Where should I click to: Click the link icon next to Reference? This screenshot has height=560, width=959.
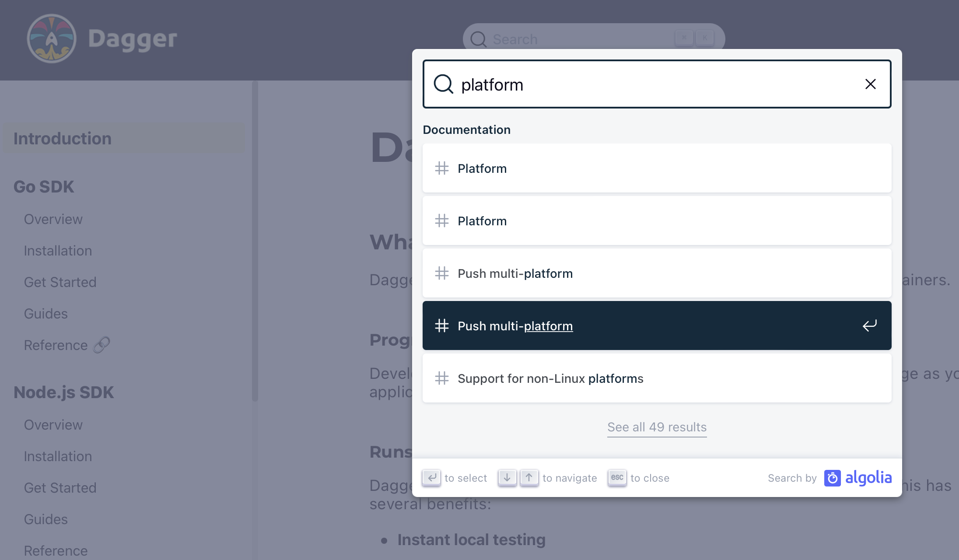click(x=102, y=345)
